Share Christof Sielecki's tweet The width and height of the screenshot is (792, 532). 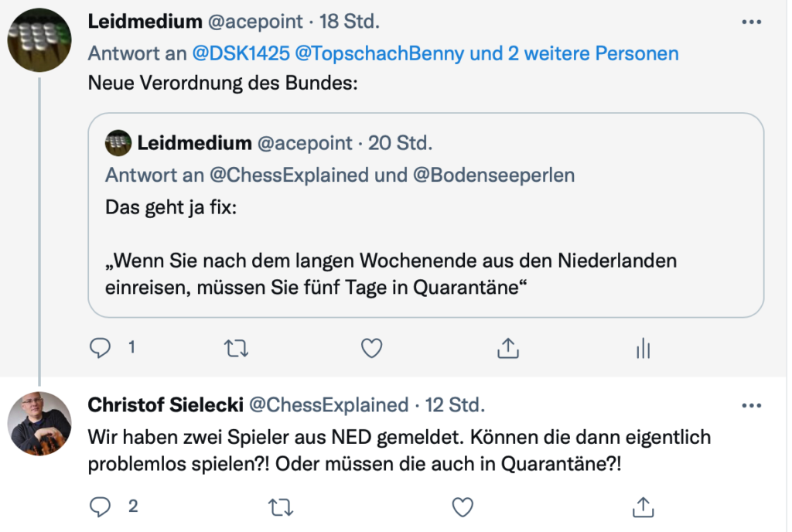click(x=643, y=506)
